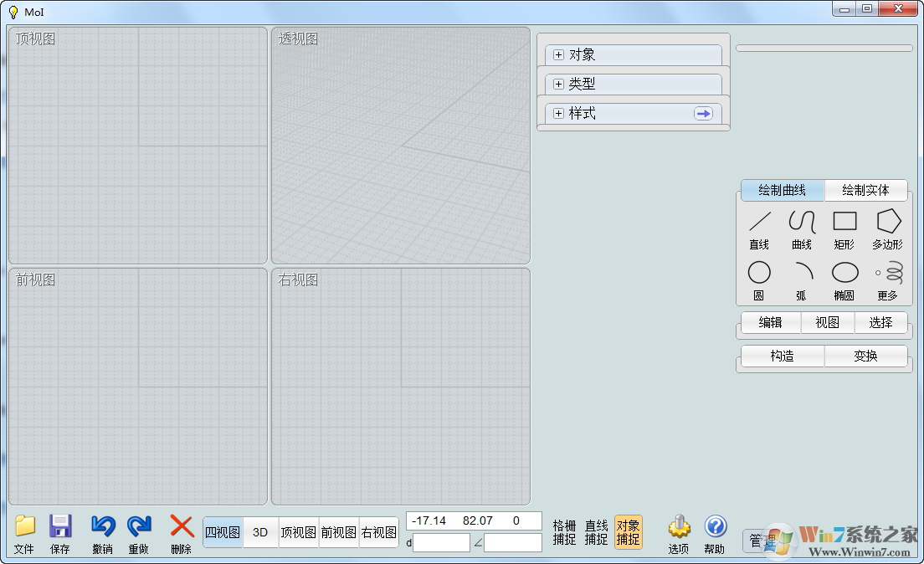Disable 对象捕捉 object snap

click(629, 531)
